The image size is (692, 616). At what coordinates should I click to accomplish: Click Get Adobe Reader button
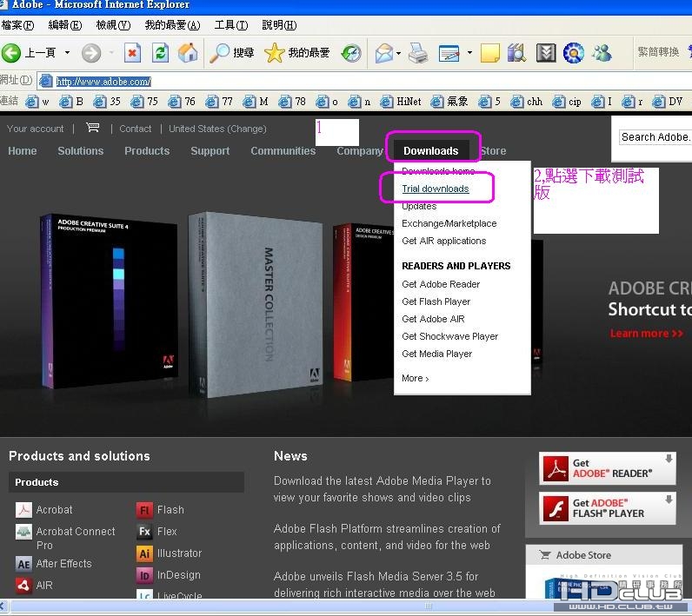coord(608,468)
